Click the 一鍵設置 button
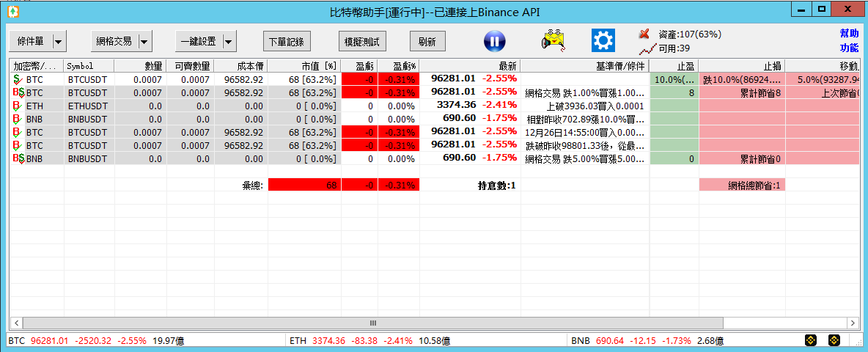868x352 pixels. [199, 41]
